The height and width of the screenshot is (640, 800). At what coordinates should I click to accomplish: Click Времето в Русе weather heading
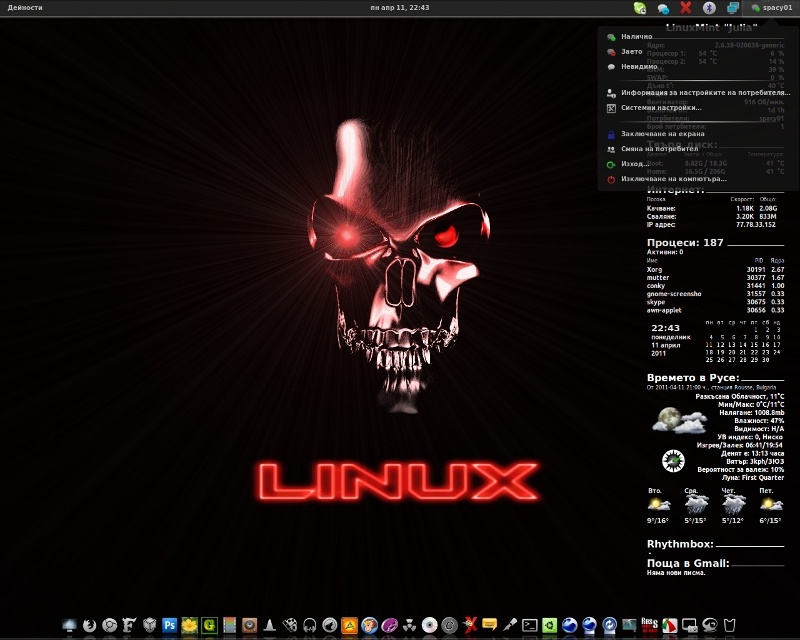tap(693, 378)
